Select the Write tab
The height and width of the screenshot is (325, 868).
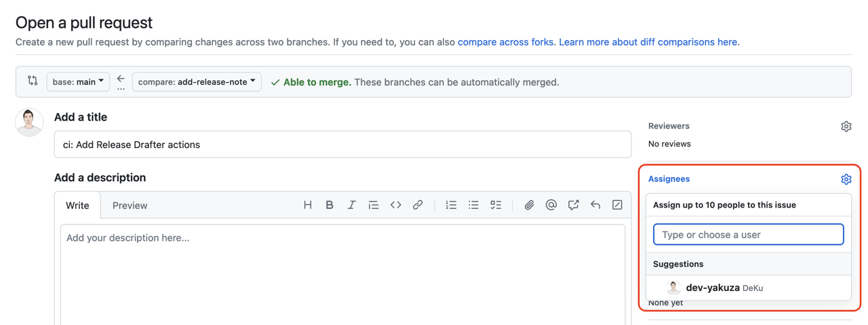77,206
